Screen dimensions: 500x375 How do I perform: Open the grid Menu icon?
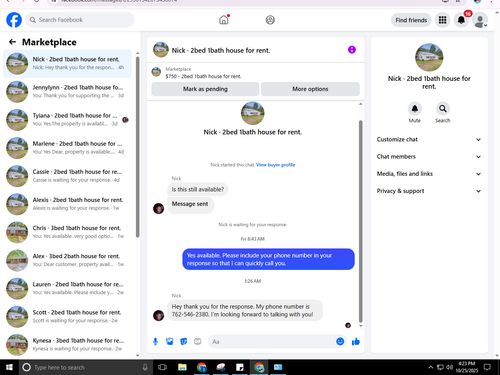click(442, 20)
